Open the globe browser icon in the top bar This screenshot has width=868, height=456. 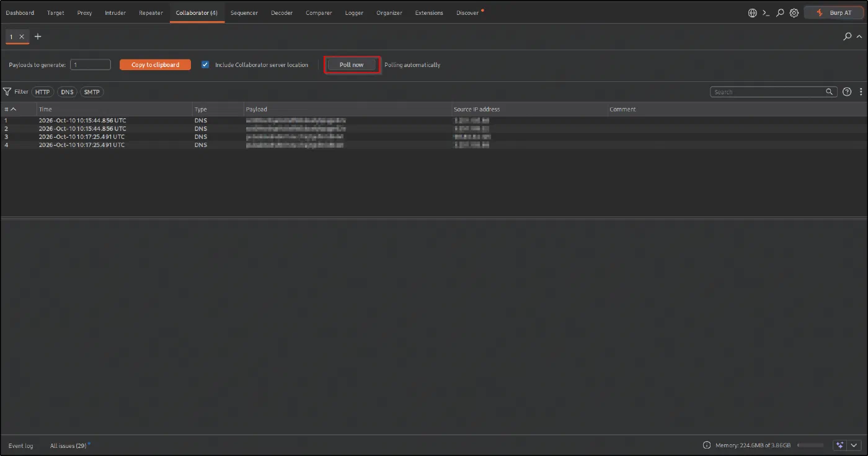click(753, 12)
